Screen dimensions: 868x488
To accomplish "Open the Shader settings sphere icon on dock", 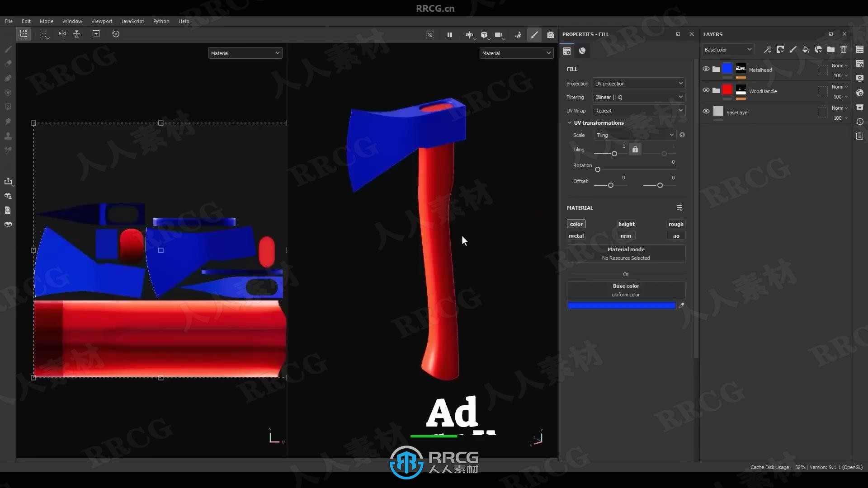I will point(860,93).
